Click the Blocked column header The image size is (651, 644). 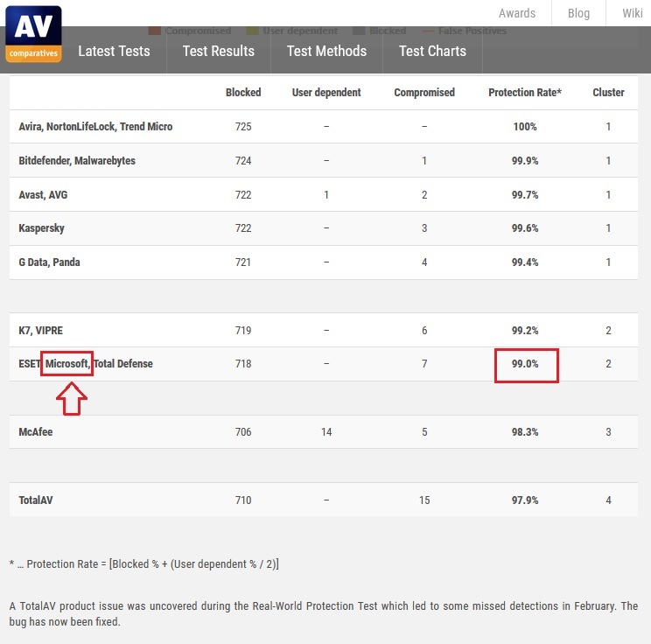pyautogui.click(x=243, y=93)
